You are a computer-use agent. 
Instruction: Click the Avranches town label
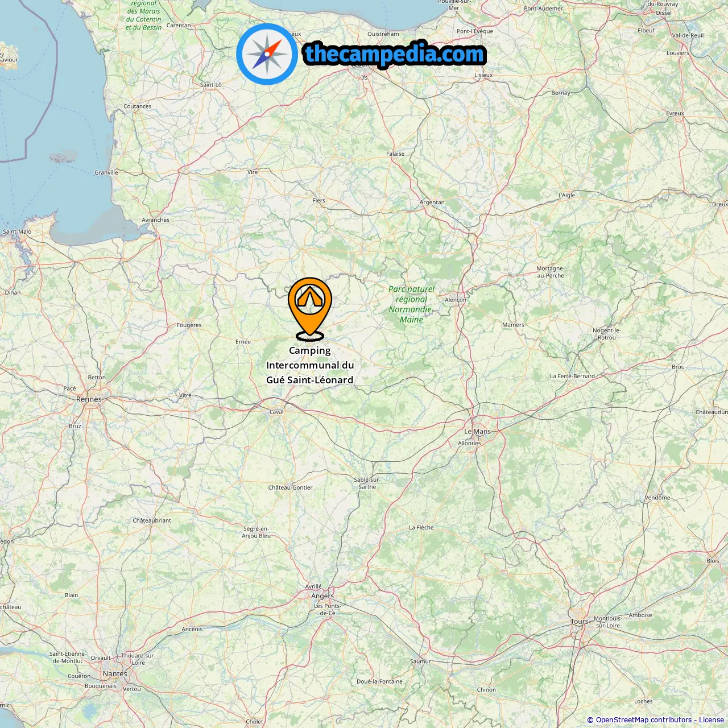(x=155, y=220)
